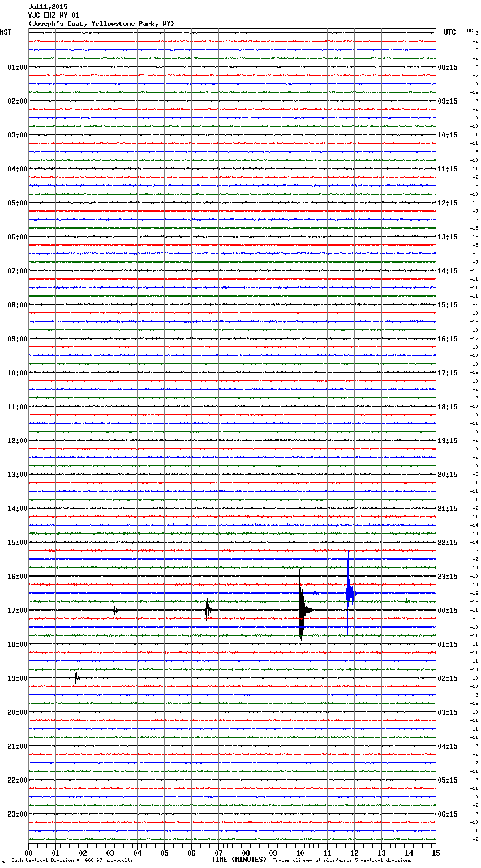Click the 15:00 MST time label
Image resolution: width=481 pixels, height=868 pixels.
(17, 543)
